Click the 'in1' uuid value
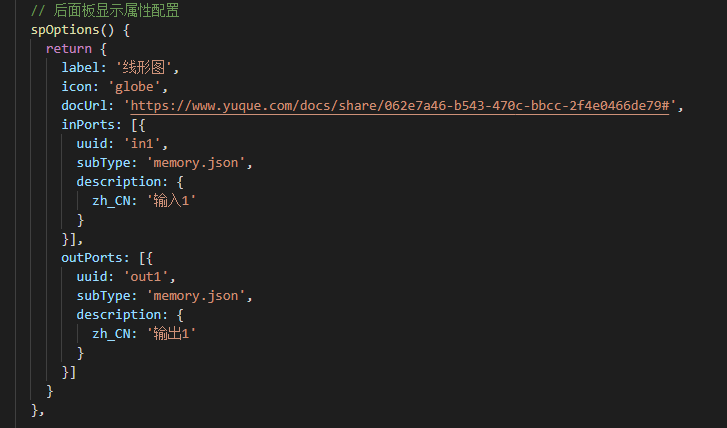This screenshot has width=727, height=428. click(x=143, y=144)
